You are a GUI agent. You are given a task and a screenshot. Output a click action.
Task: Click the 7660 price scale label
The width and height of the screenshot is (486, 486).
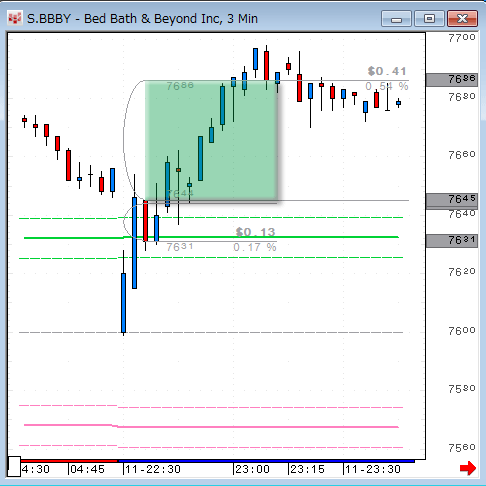click(462, 155)
